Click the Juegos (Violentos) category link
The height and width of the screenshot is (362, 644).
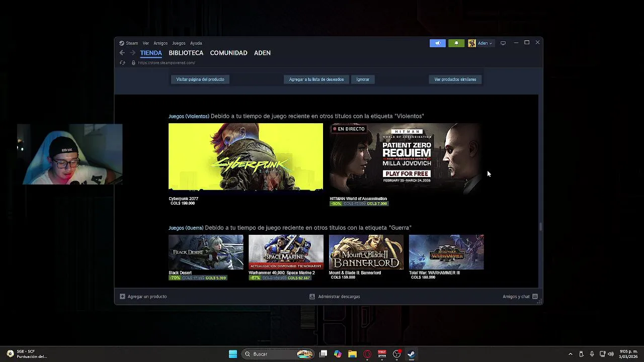click(189, 116)
